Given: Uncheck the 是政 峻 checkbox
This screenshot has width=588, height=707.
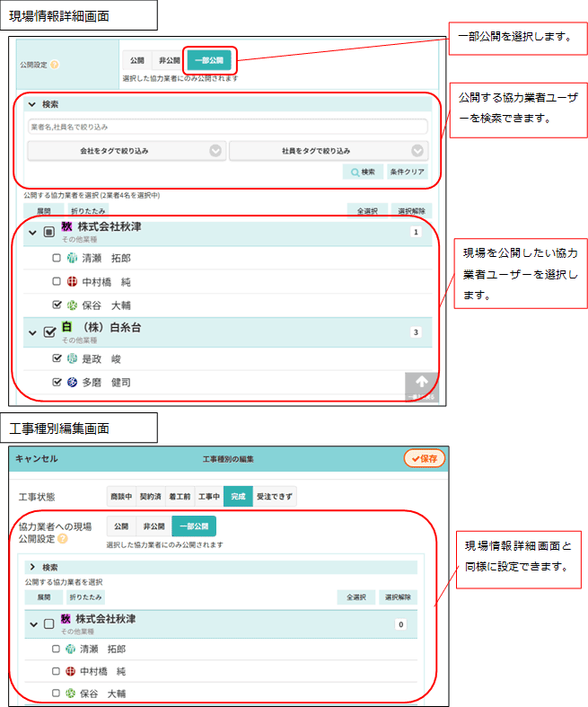Looking at the screenshot, I should pyautogui.click(x=57, y=358).
